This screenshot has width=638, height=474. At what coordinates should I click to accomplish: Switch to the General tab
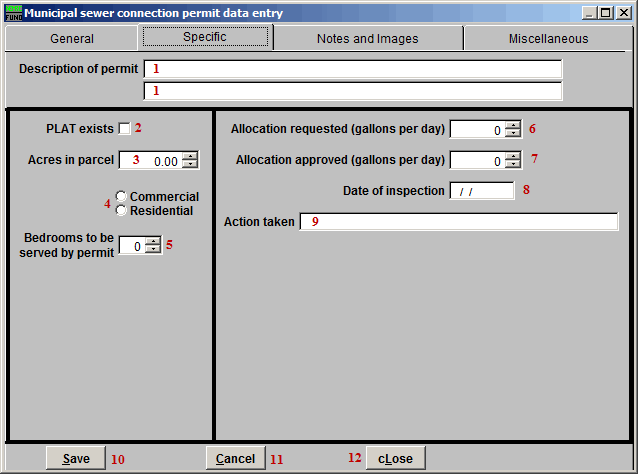(x=72, y=39)
